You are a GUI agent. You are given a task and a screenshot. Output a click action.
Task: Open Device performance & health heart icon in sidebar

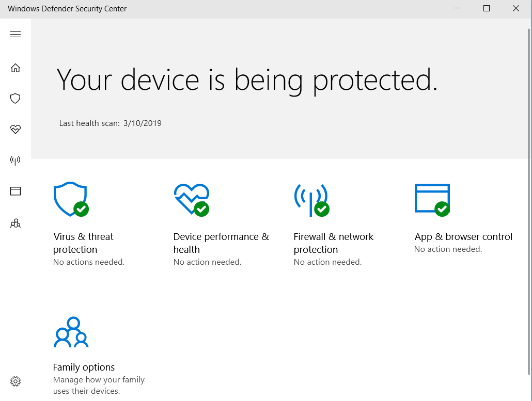pyautogui.click(x=15, y=129)
